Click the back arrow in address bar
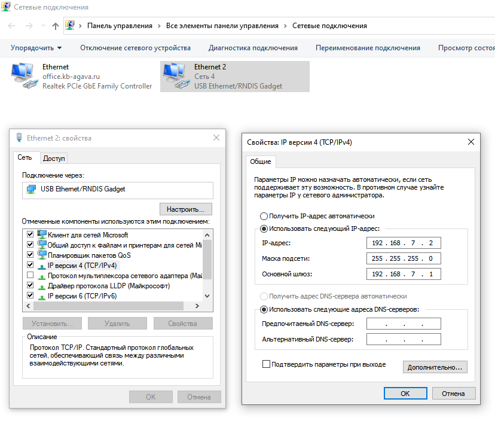The height and width of the screenshot is (448, 495). (x=12, y=26)
